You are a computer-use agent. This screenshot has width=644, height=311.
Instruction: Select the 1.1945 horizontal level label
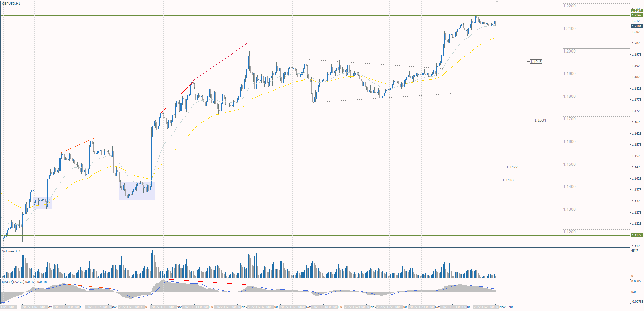[x=536, y=62]
